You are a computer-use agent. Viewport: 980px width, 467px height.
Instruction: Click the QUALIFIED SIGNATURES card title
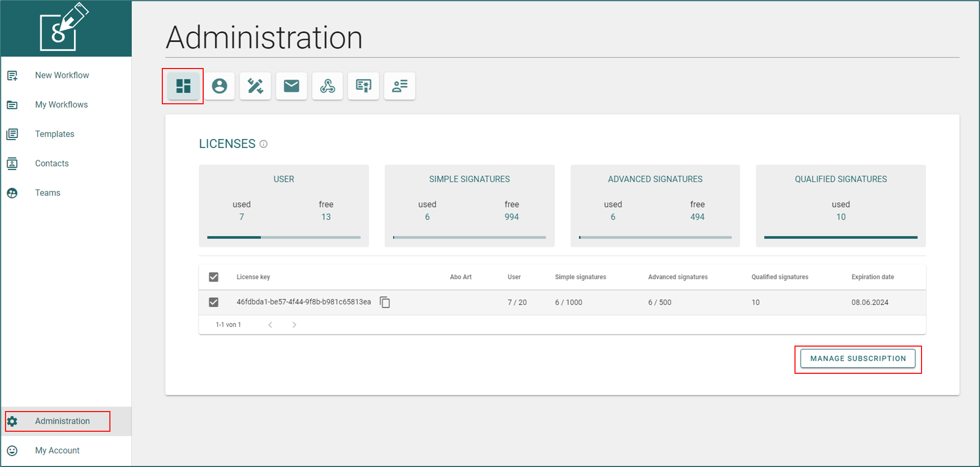(x=841, y=179)
